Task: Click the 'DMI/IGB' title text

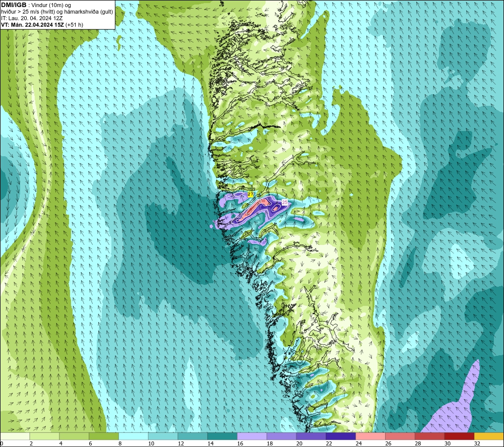Action: coord(14,5)
